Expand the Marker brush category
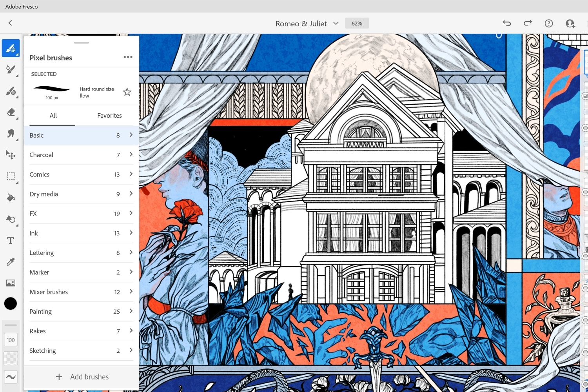Viewport: 588px width, 392px height. point(82,272)
